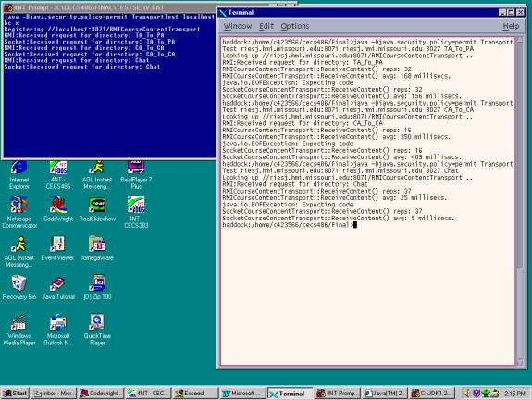Image resolution: width=532 pixels, height=400 pixels.
Task: Switch to 4NT Prompt taskbar button
Action: click(x=337, y=394)
